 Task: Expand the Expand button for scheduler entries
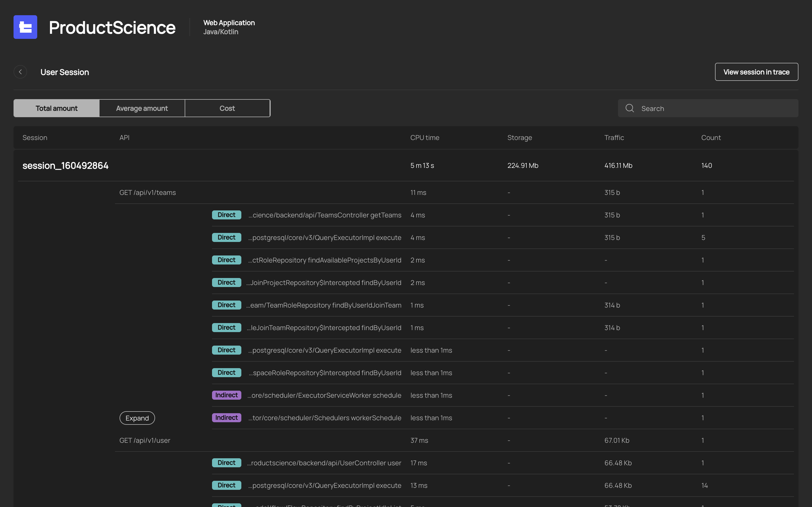137,418
